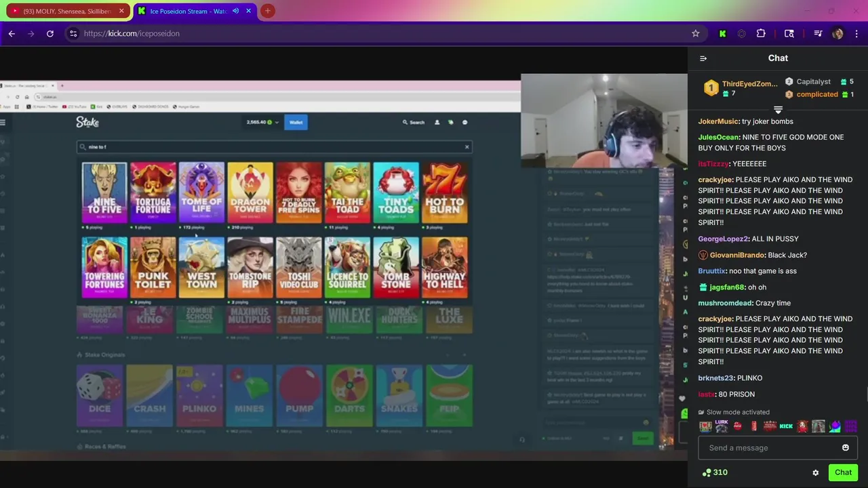Open JokerMusic's chat username

(718, 121)
